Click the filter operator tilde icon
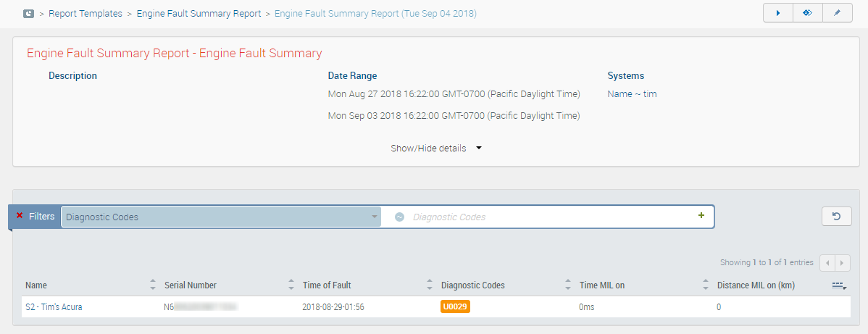 tap(399, 217)
